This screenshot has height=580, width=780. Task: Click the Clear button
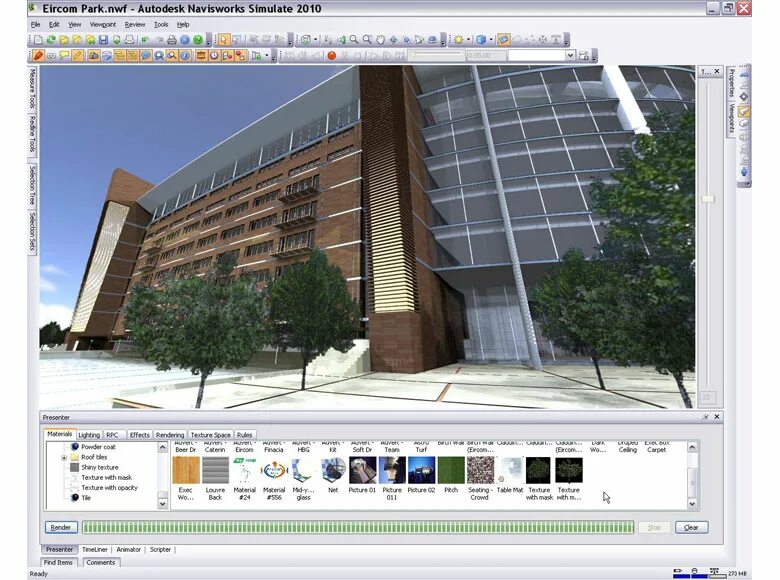(x=691, y=527)
